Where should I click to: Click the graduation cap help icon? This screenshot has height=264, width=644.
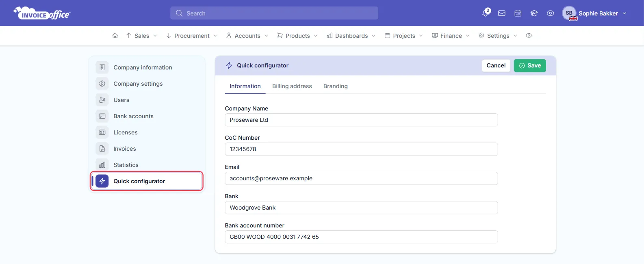[x=534, y=13]
